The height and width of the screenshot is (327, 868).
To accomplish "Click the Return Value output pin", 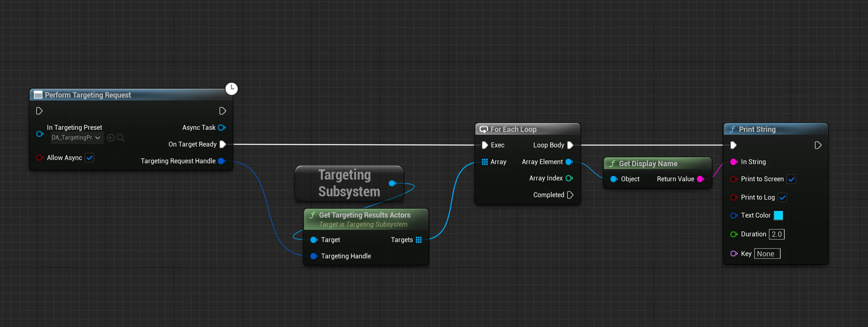I will [x=701, y=179].
